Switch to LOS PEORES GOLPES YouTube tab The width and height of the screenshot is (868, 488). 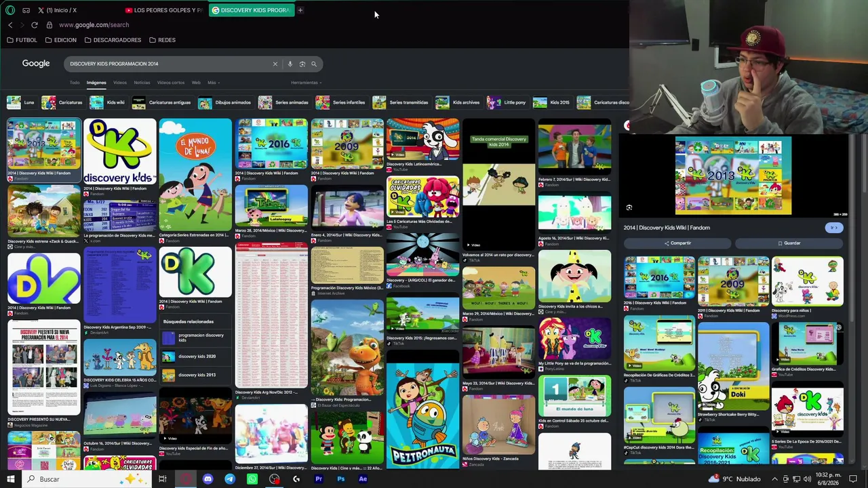pyautogui.click(x=164, y=10)
